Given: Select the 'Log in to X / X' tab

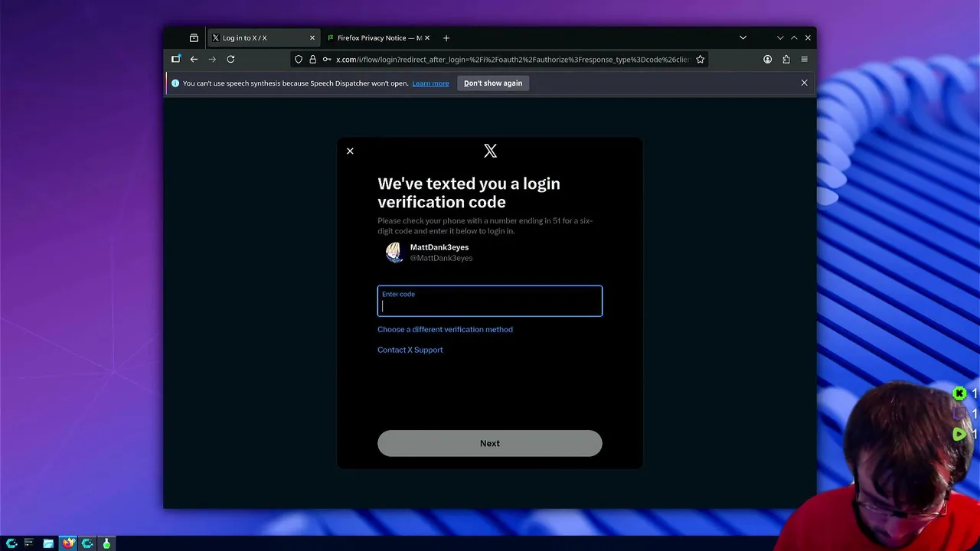Looking at the screenshot, I should (x=263, y=37).
